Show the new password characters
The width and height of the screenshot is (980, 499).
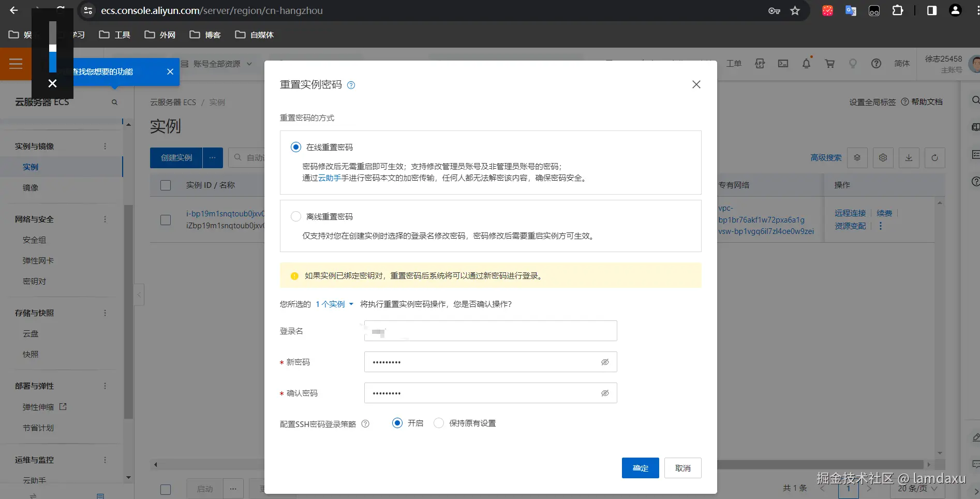click(605, 362)
